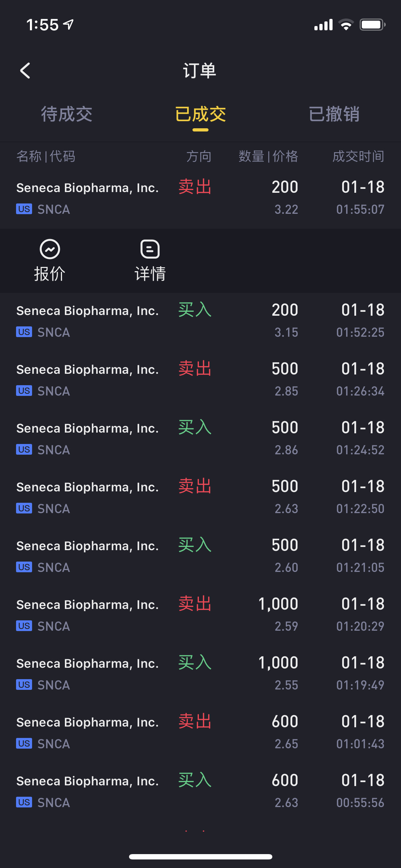Switch to the 已撤销 tab
Screen dimensions: 401x868
pos(334,114)
